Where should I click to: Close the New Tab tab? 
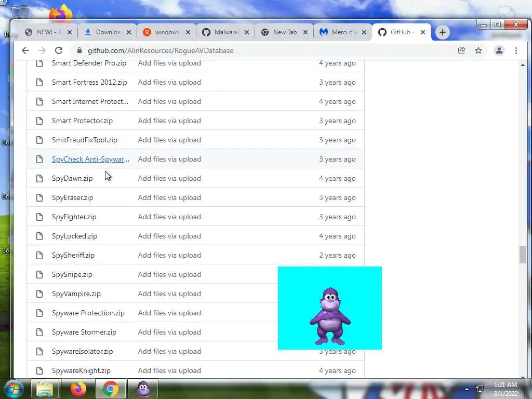[305, 32]
